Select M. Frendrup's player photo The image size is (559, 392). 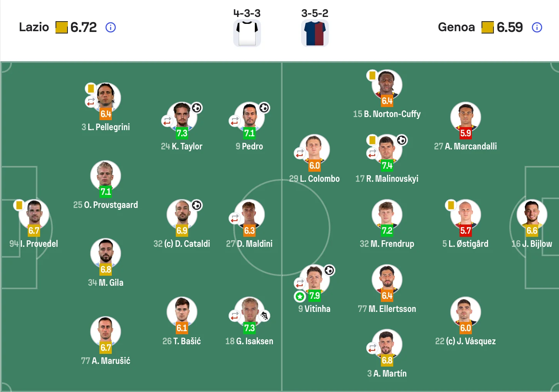point(387,214)
